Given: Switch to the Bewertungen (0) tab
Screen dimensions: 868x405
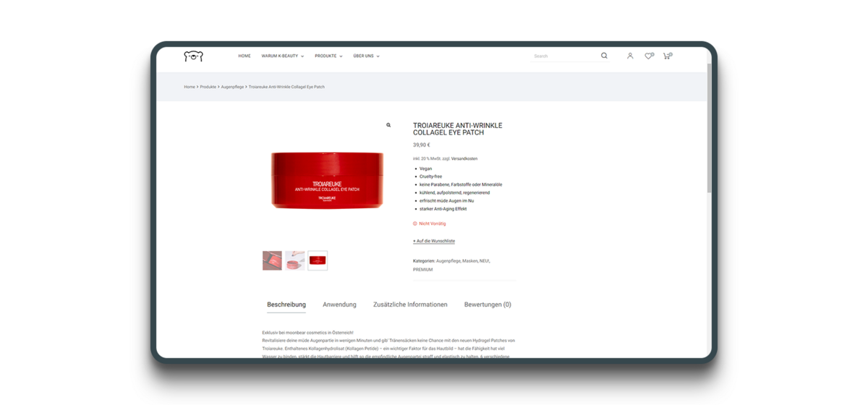Looking at the screenshot, I should pyautogui.click(x=488, y=304).
